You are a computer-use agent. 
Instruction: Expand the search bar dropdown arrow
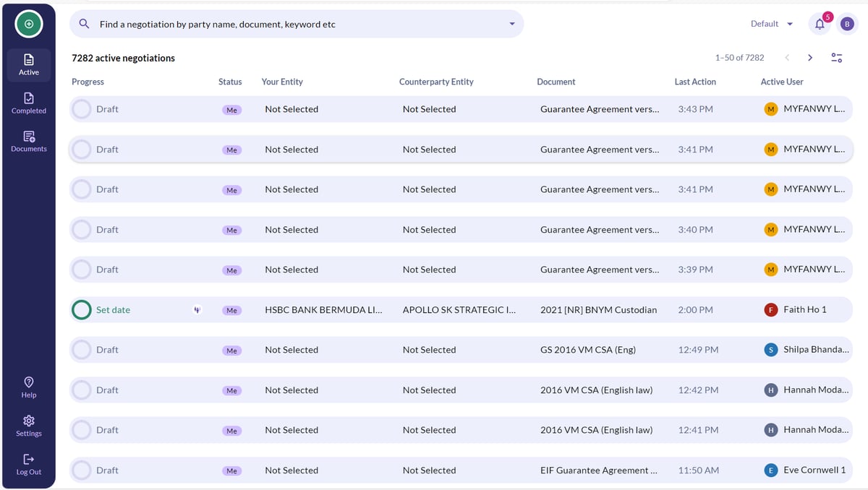[x=512, y=24]
